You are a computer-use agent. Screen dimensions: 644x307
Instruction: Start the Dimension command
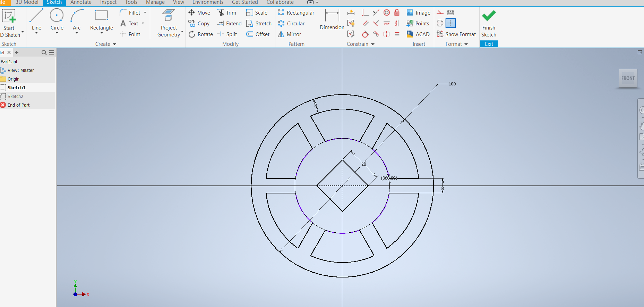(x=332, y=20)
